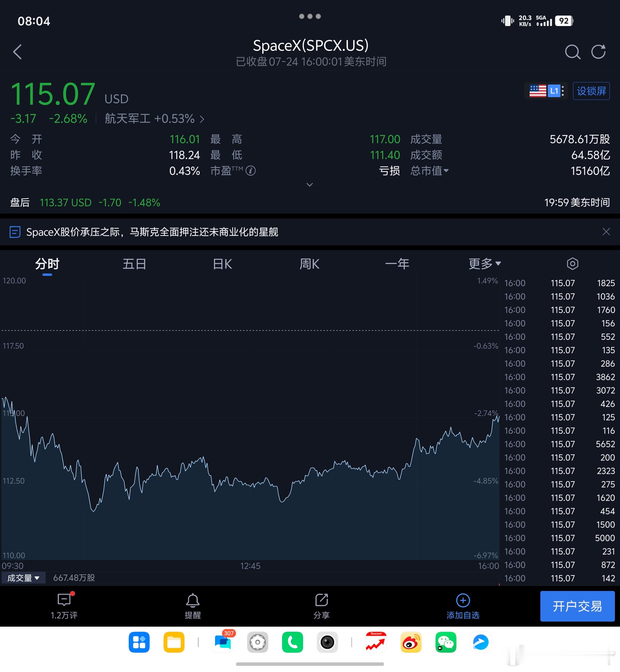The width and height of the screenshot is (620, 672).
Task: Tap the trade row with volume 5000
Action: pos(560,538)
